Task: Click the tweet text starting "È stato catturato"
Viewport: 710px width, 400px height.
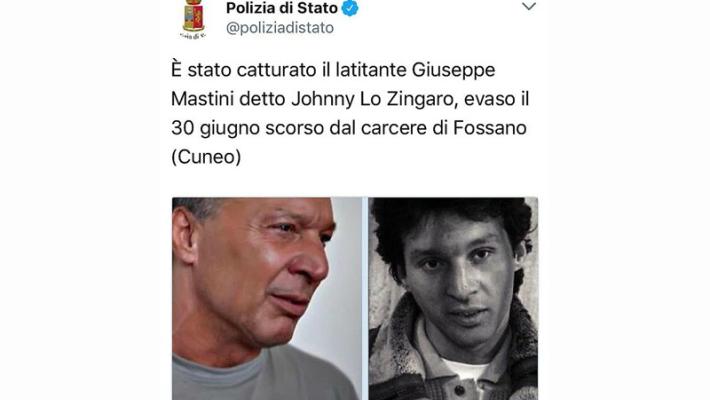Action: coord(350,113)
